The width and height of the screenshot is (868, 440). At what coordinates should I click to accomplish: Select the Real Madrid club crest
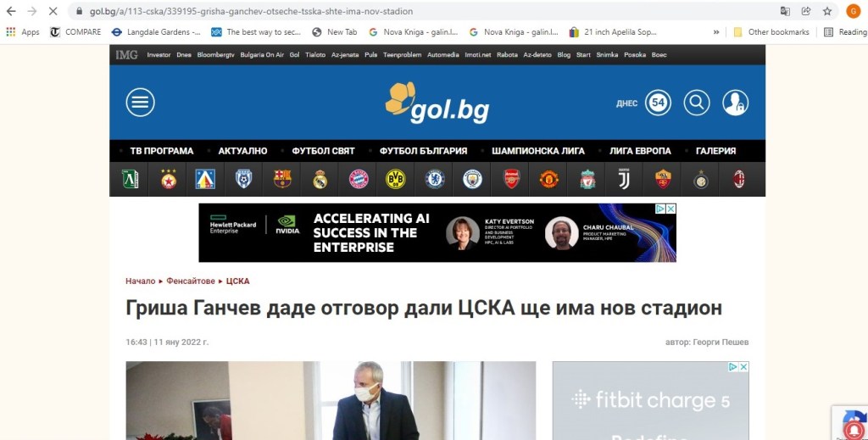320,179
